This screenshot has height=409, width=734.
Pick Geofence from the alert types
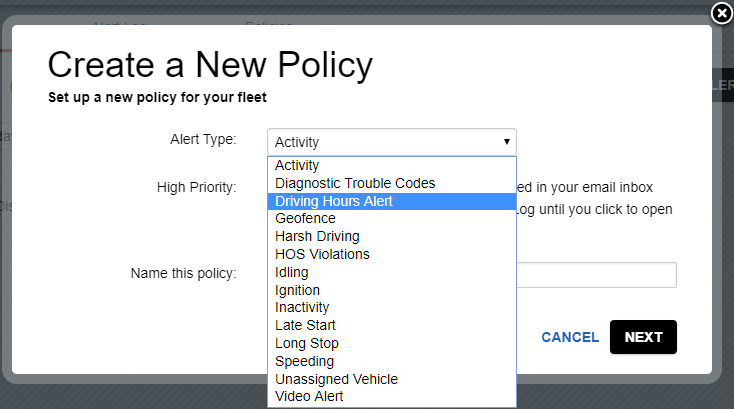click(x=392, y=219)
